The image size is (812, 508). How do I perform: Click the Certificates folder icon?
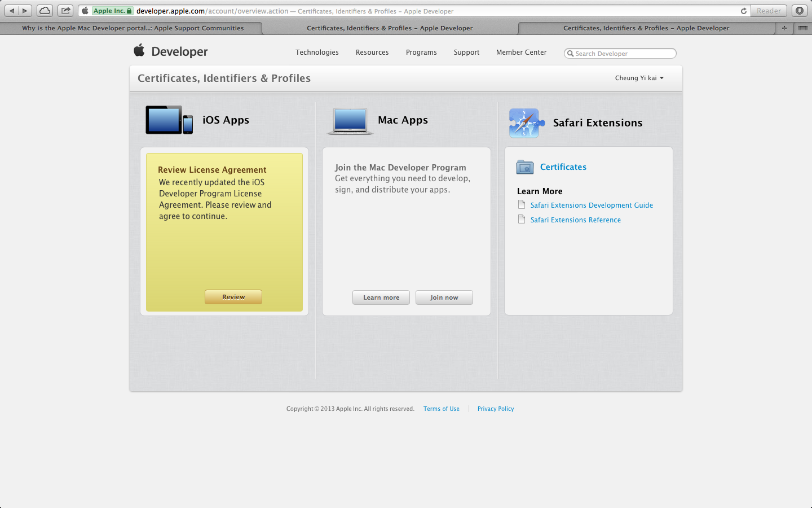pos(525,167)
